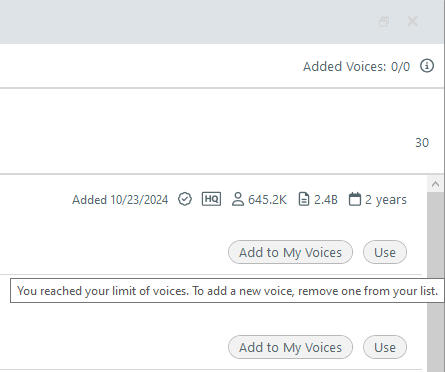This screenshot has width=445, height=372.
Task: Click the users count person icon
Action: (238, 199)
